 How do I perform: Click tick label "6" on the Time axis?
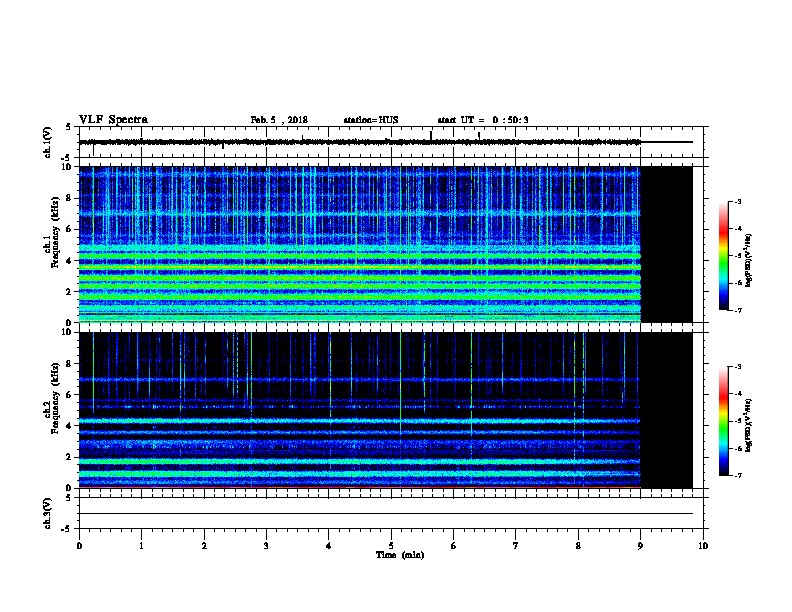(x=453, y=546)
